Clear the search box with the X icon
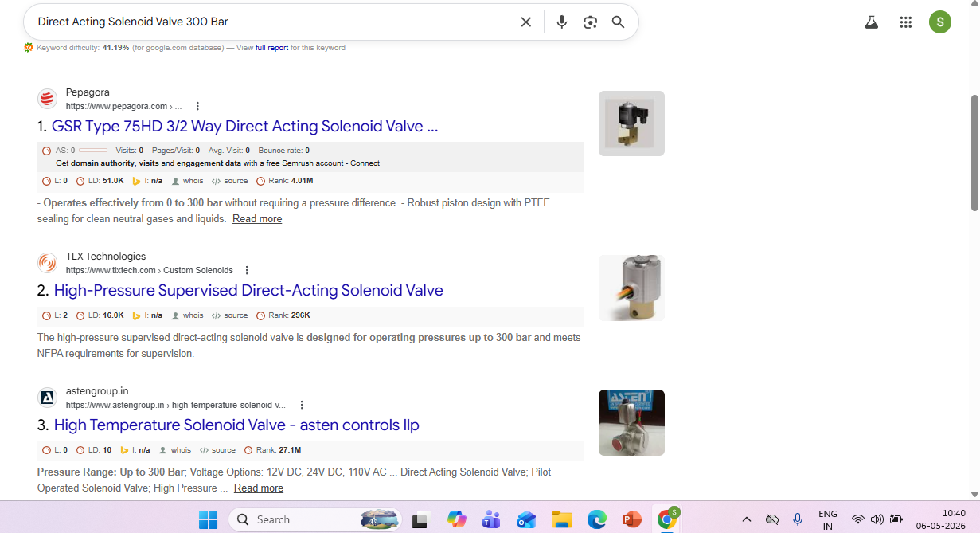The width and height of the screenshot is (980, 533). click(x=525, y=22)
